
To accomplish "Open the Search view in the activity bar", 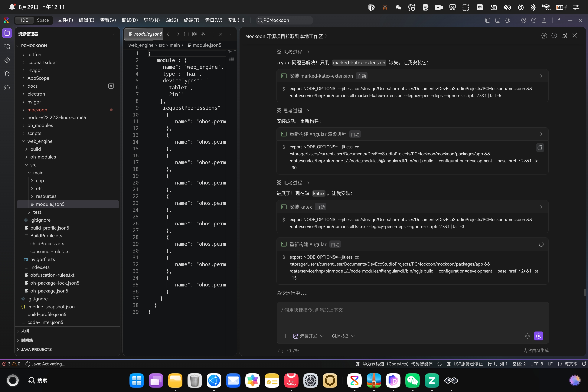I will tap(7, 47).
